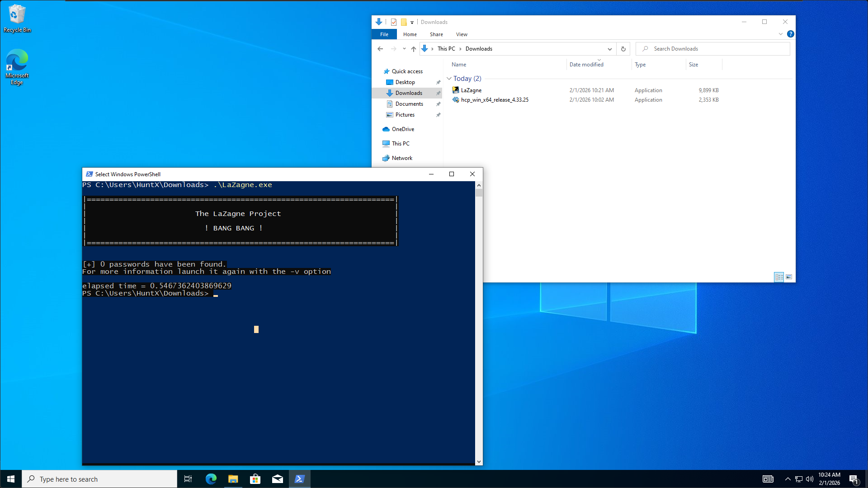Open File Explorer from the taskbar

(x=233, y=479)
